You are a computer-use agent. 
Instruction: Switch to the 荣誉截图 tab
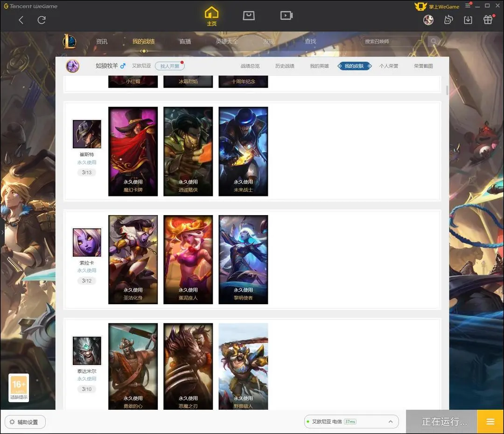click(x=423, y=66)
